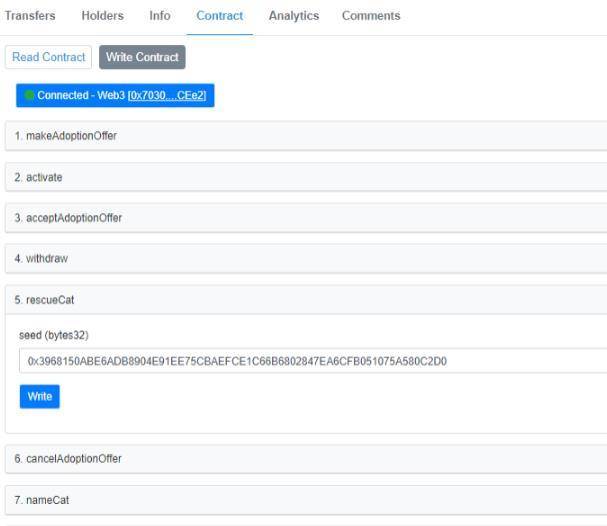Click the Read Contract button
This screenshot has width=607, height=526.
[x=49, y=57]
